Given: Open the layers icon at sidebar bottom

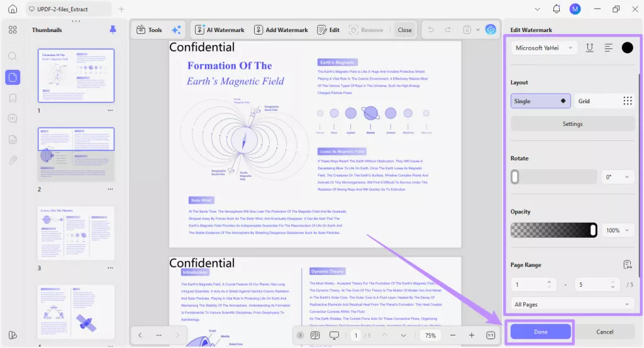Looking at the screenshot, I should (13, 335).
